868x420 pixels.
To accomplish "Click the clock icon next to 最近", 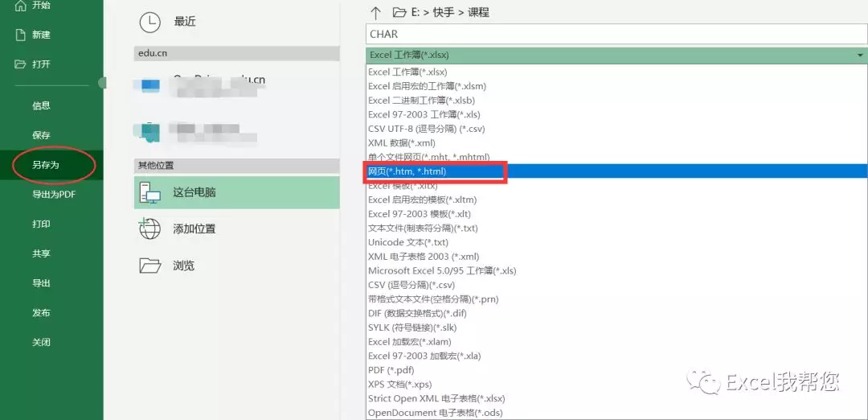I will [150, 22].
